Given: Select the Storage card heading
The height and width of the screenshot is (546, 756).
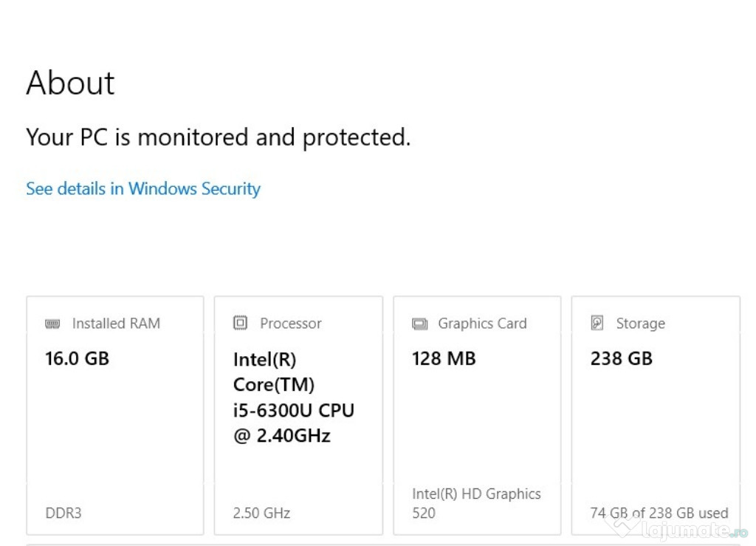Looking at the screenshot, I should [x=640, y=323].
